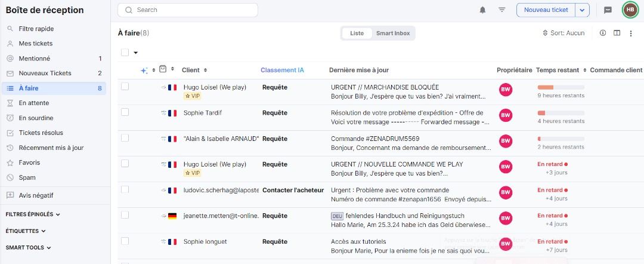Click the Nouveau ticket button

(546, 10)
